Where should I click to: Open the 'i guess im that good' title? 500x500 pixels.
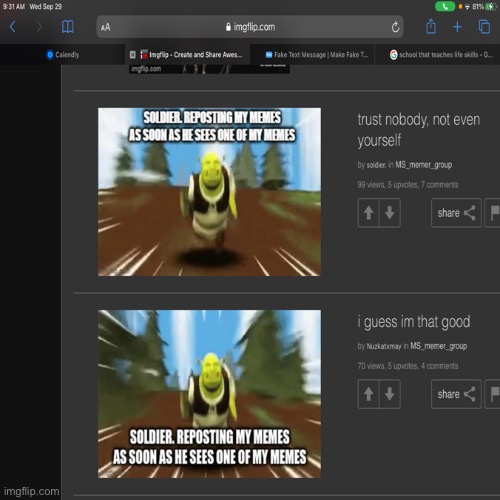coord(414,322)
